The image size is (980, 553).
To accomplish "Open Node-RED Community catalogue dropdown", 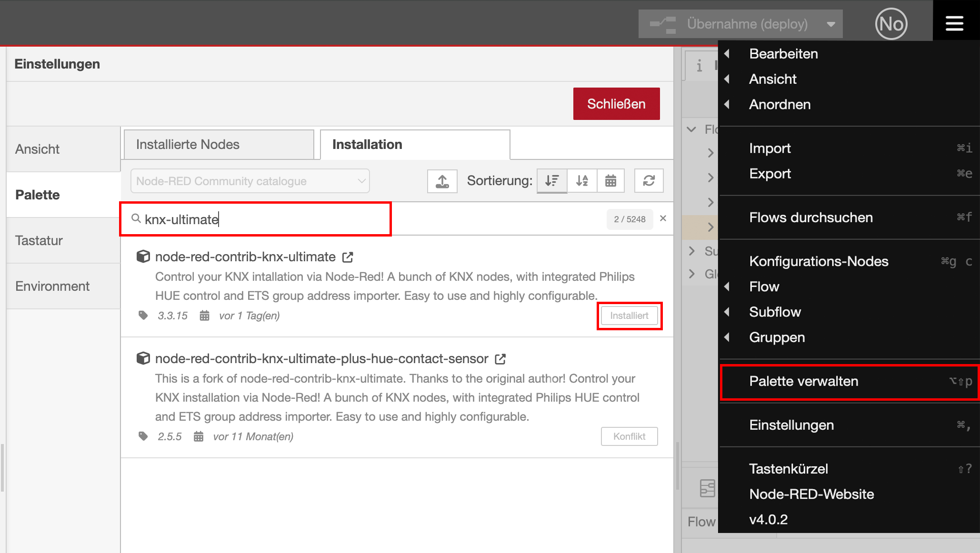I will [x=250, y=181].
